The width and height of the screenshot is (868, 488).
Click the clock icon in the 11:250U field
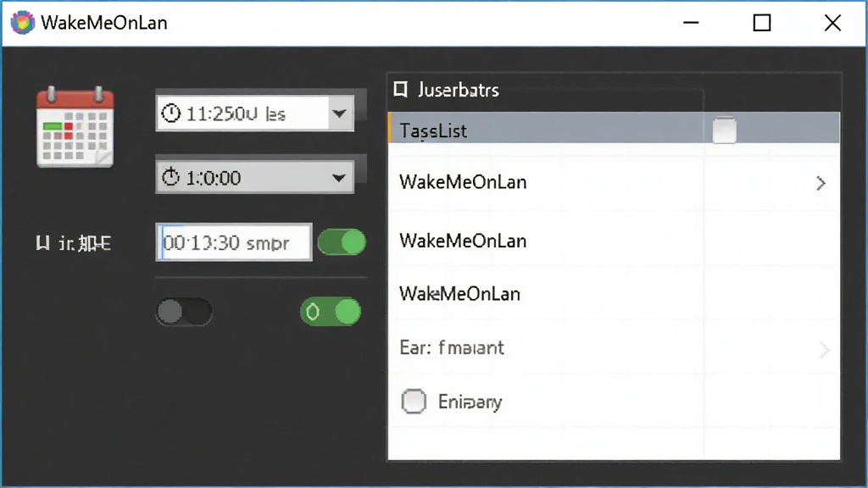point(170,114)
